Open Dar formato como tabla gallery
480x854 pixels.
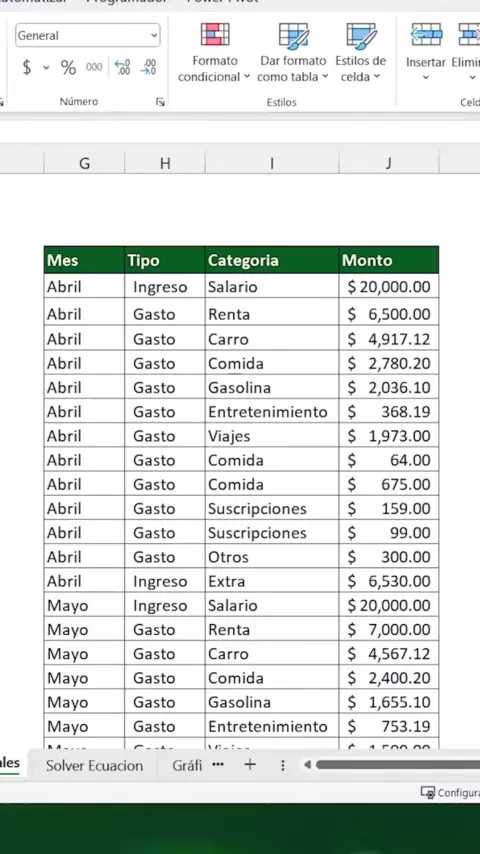pos(293,53)
